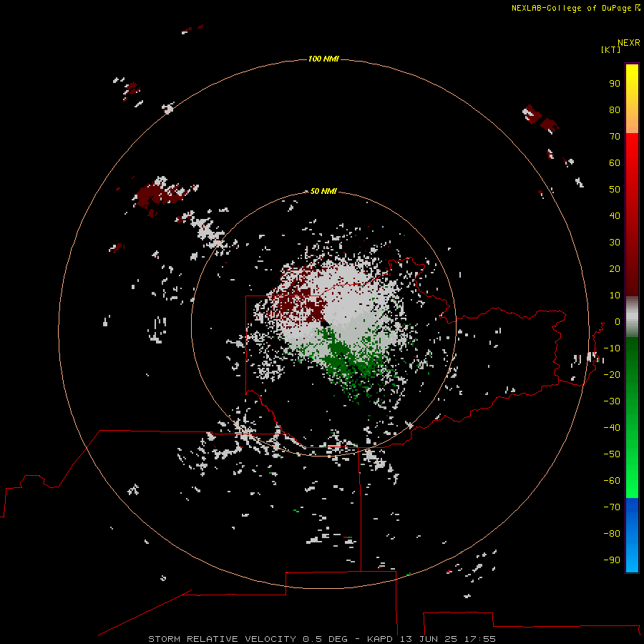644x644 pixels.
Task: Click the -60 value on velocity scale
Action: click(x=612, y=481)
